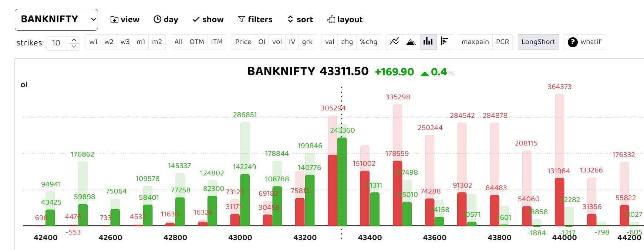Click the 43800 strike label
644x250 pixels.
[499, 237]
